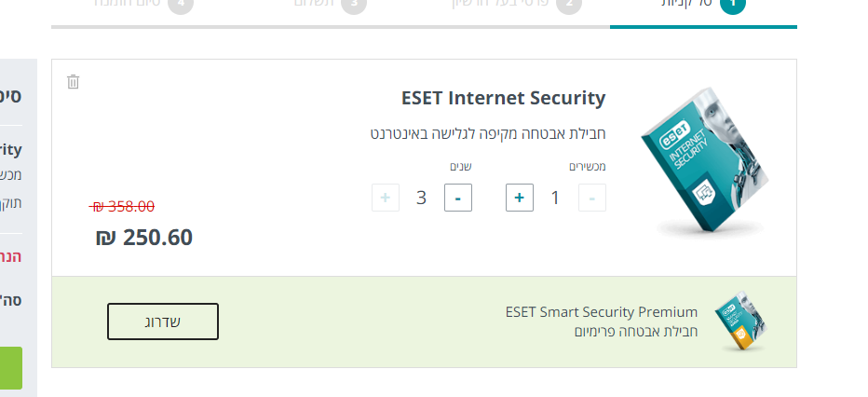Select the devices quantity value 1
The image size is (868, 397).
pyautogui.click(x=556, y=198)
